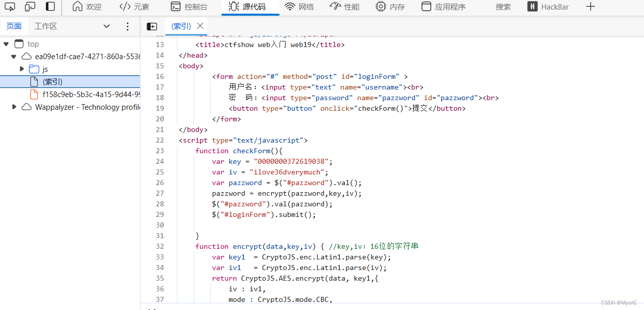Expand the Wappalyzer technology profile node
This screenshot has height=310, width=644.
[14, 107]
